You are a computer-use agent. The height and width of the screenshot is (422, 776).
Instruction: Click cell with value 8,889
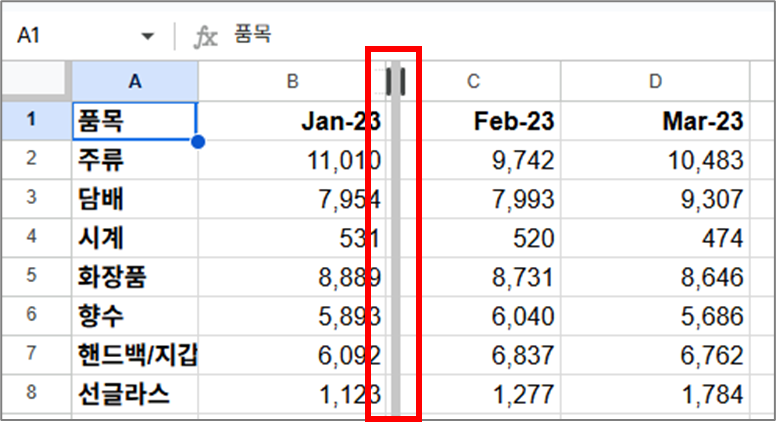tap(292, 277)
